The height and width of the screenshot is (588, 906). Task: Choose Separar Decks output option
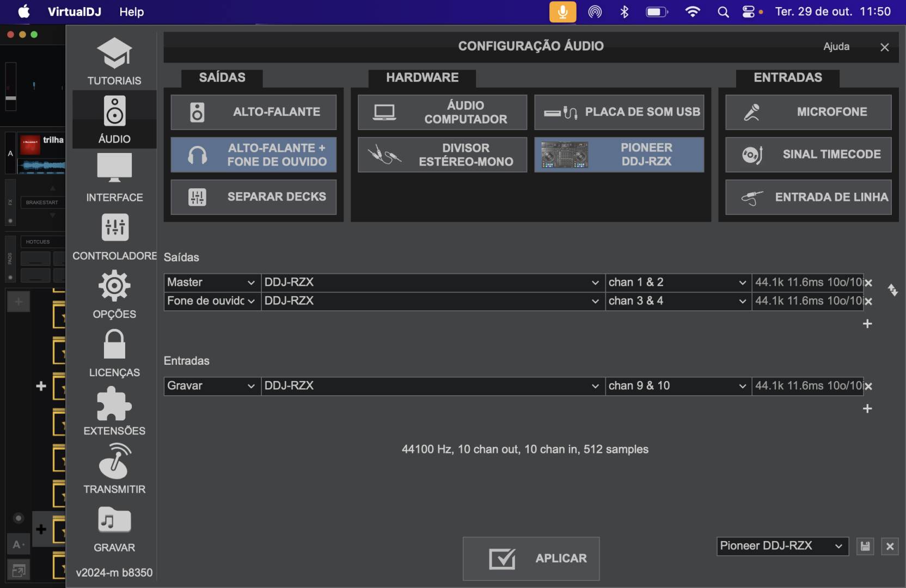254,197
